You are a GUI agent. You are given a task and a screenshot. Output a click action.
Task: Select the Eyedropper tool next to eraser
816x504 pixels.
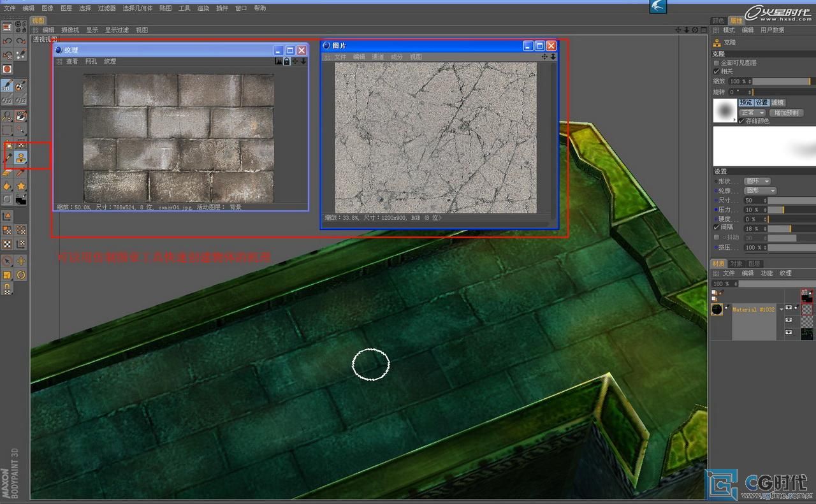tap(21, 172)
